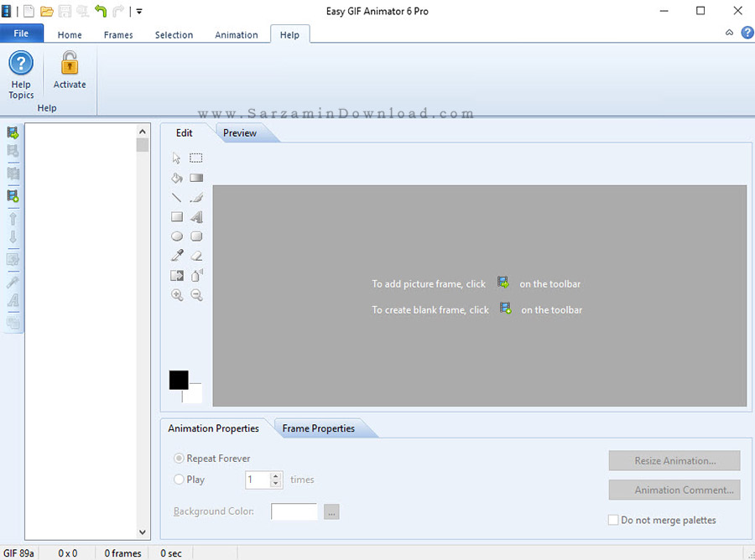Select the gradient fill tool
The image size is (755, 560).
[196, 178]
